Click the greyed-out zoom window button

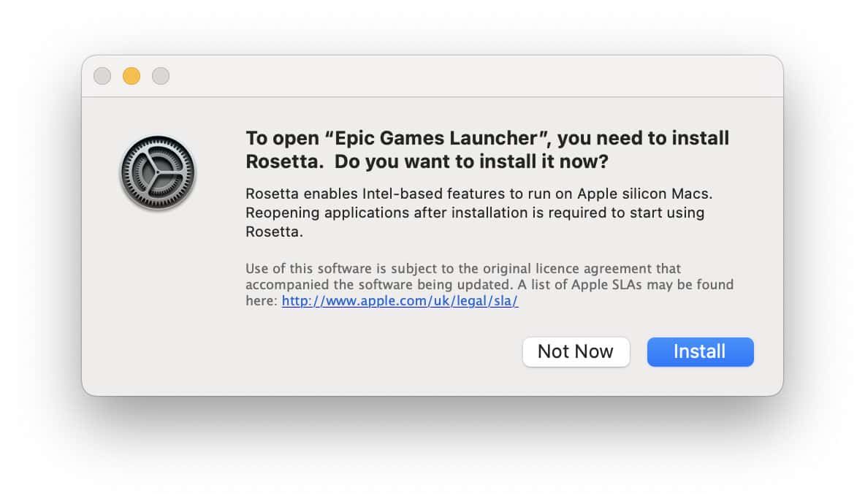[161, 76]
